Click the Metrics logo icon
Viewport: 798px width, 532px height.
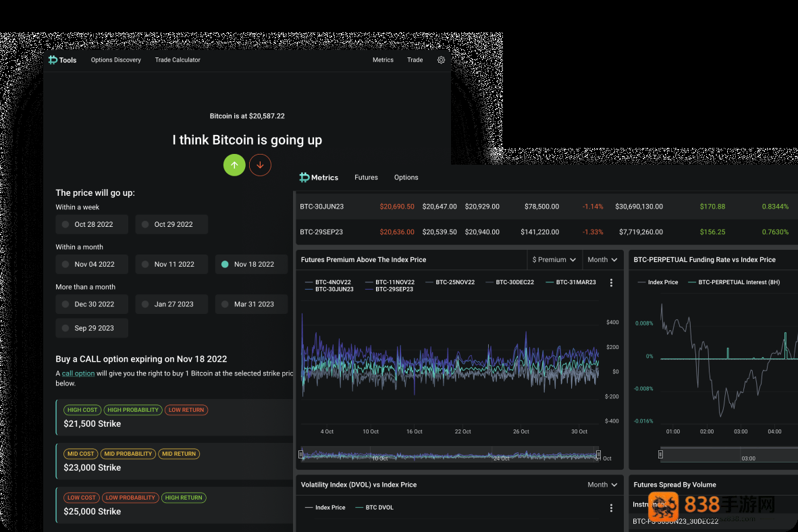point(304,177)
